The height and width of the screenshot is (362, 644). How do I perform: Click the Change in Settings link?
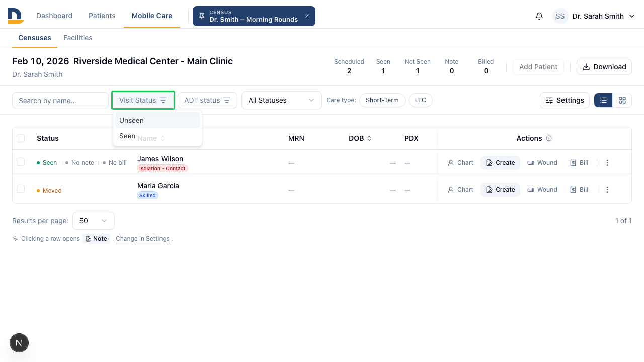click(143, 239)
